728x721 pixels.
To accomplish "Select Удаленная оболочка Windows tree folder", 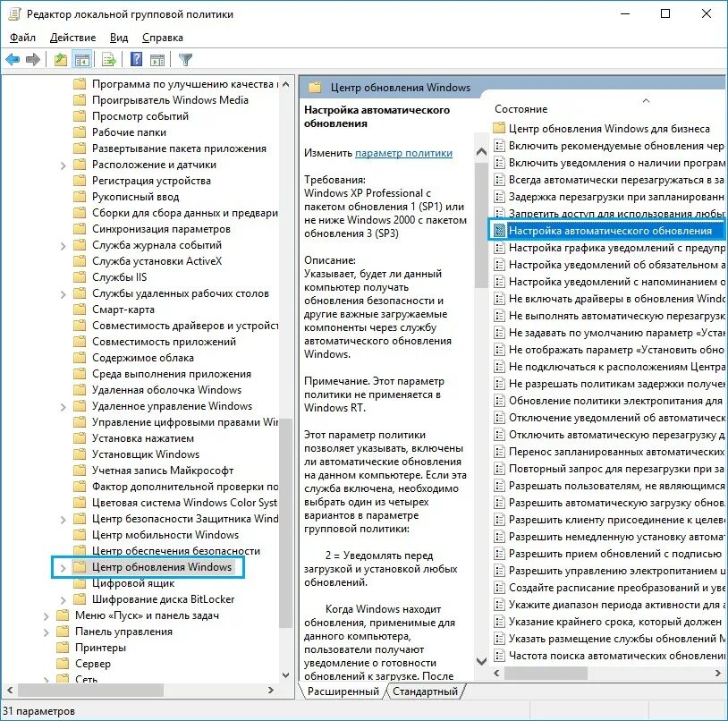I will point(166,390).
